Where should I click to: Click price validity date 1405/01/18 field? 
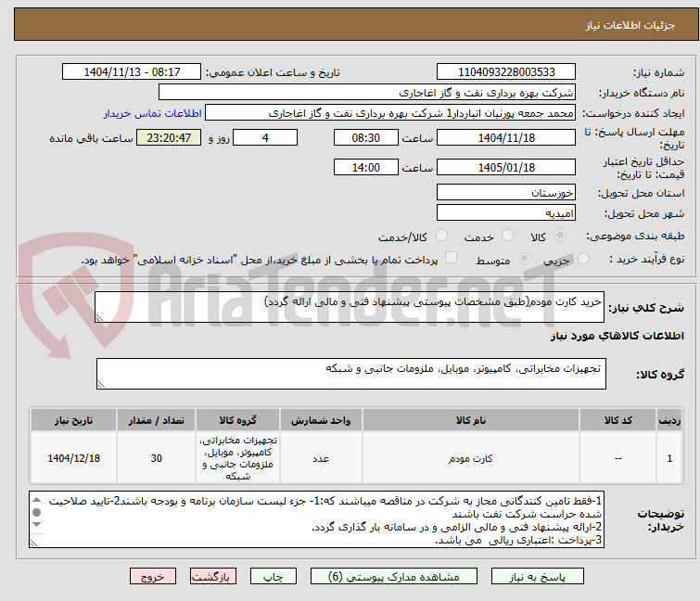pos(506,168)
